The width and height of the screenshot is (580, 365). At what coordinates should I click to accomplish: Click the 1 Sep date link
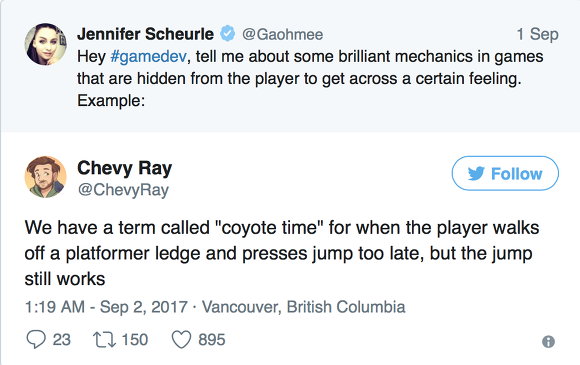coord(537,34)
